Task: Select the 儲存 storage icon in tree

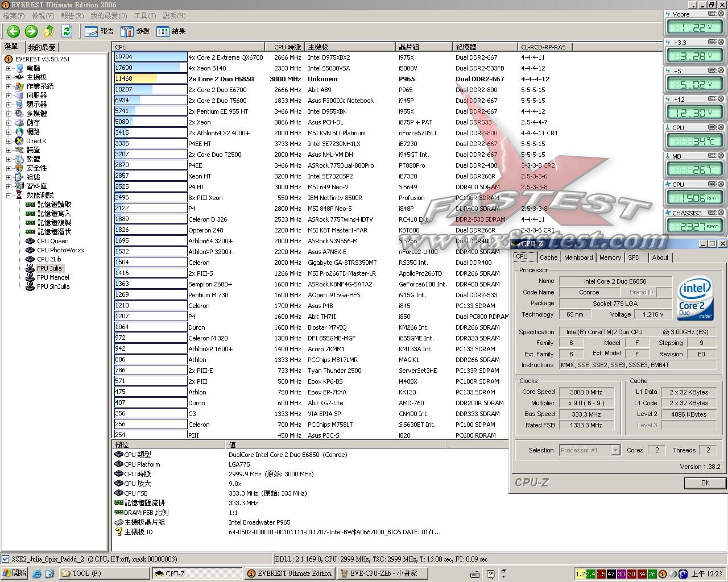Action: point(19,123)
